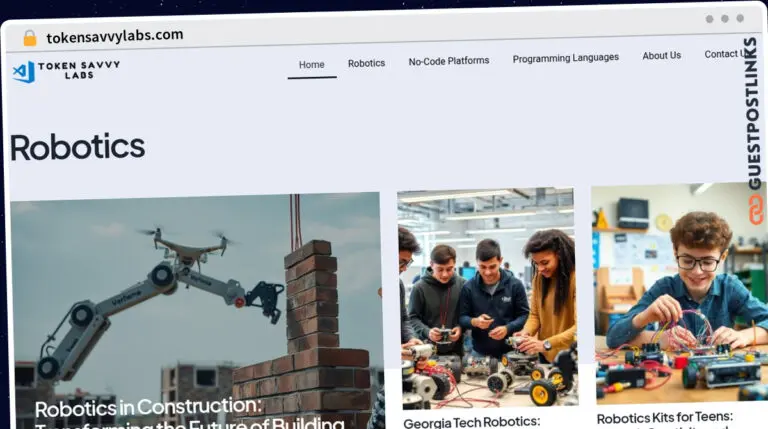Select Programming Languages in the navigation
The image size is (768, 429).
coord(566,58)
